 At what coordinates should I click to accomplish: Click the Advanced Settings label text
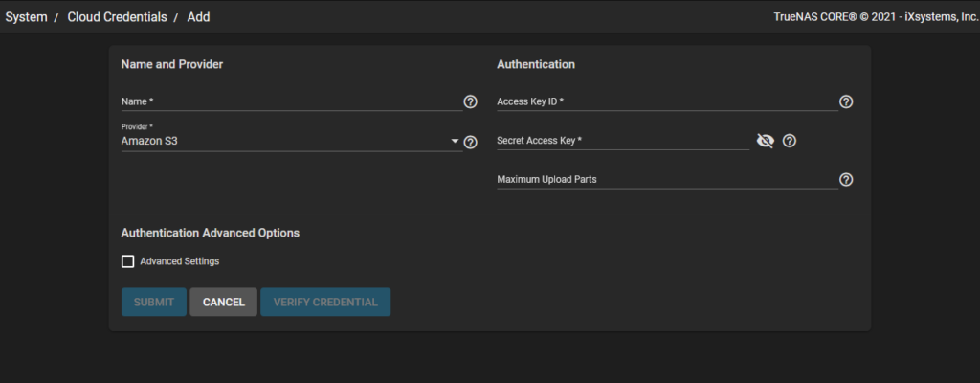[180, 261]
